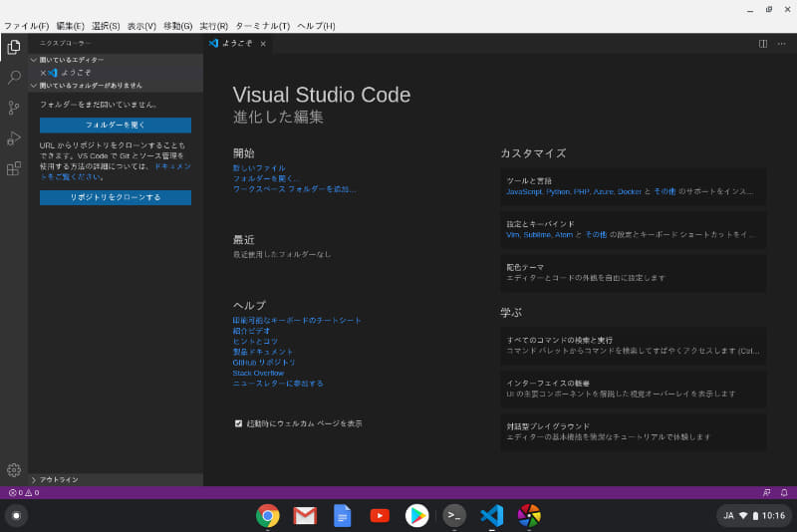Close the ようこそ tab with its X
This screenshot has width=797, height=532.
click(263, 44)
